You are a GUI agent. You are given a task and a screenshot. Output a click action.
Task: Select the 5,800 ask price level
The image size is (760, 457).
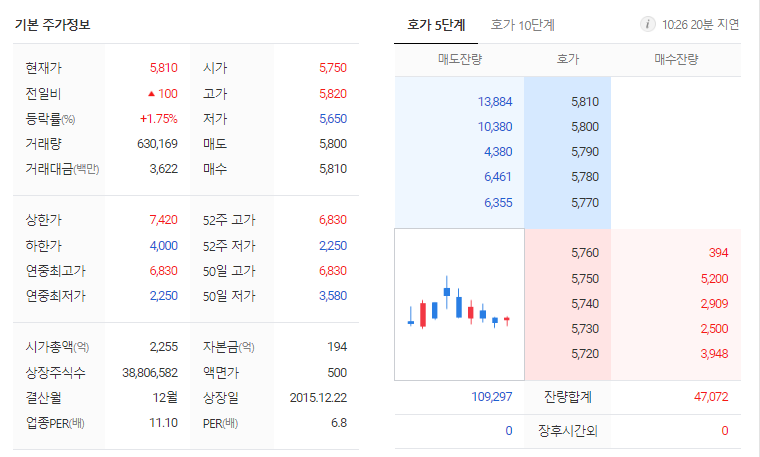coord(585,126)
